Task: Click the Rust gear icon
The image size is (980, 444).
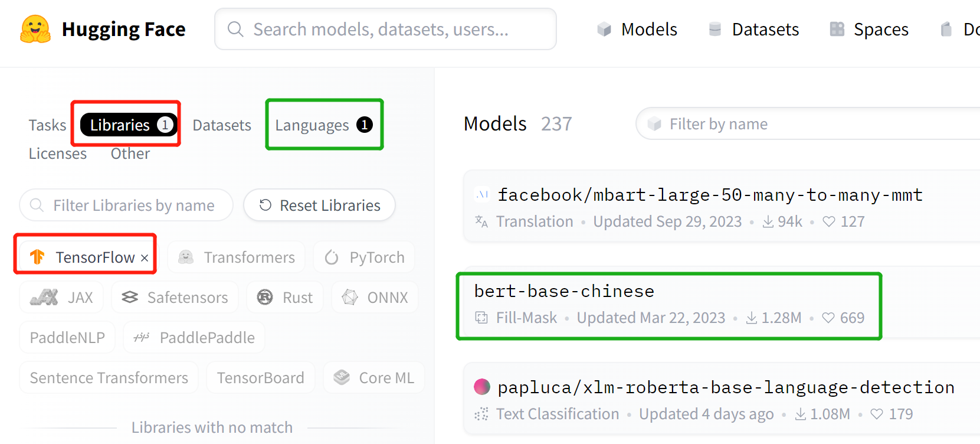Action: (265, 297)
